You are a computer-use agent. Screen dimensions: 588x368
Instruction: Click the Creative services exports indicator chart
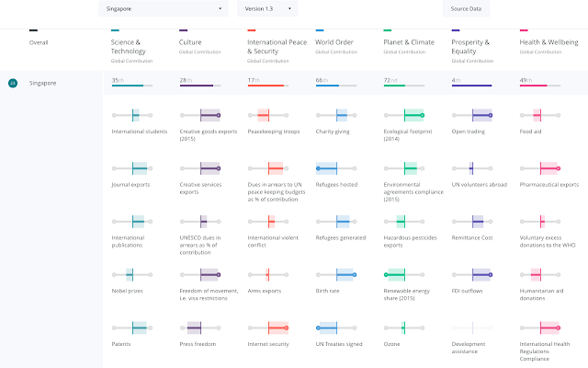[200, 168]
